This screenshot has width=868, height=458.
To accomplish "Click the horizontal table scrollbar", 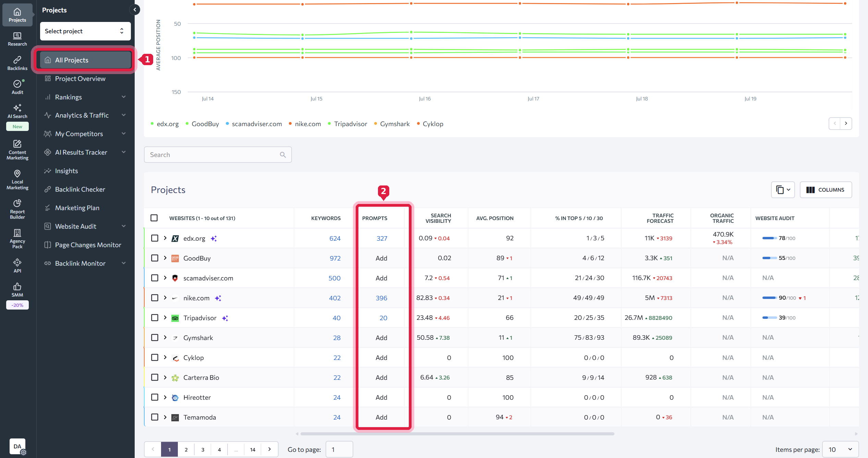I will pos(457,434).
